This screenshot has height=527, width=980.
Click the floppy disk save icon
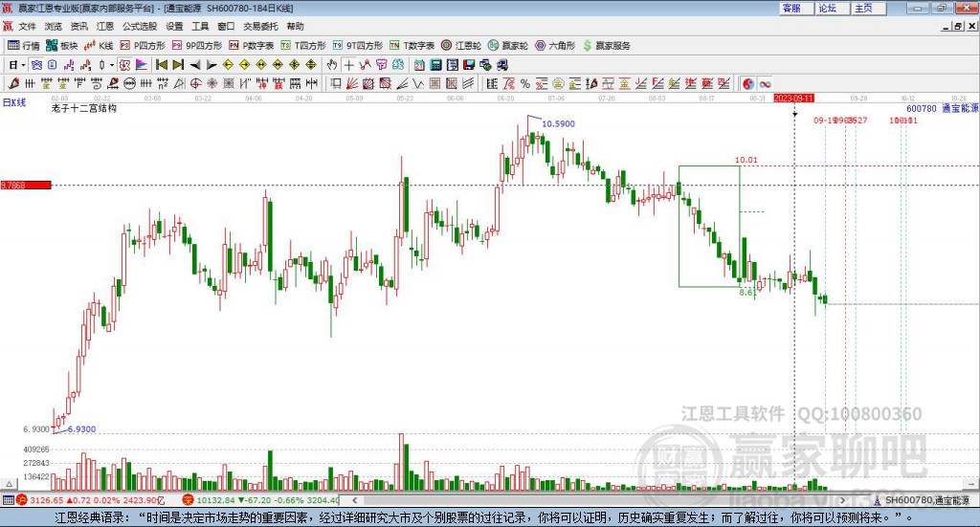point(469,65)
